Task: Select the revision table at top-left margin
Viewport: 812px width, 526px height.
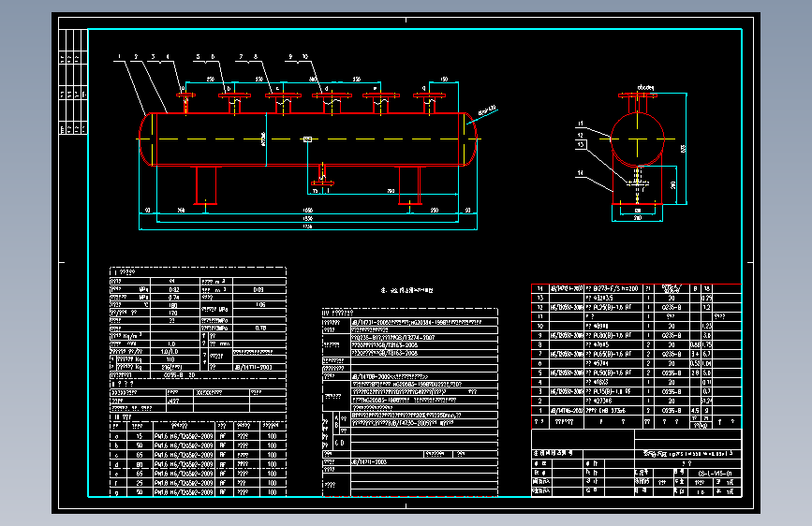Action: point(73,81)
